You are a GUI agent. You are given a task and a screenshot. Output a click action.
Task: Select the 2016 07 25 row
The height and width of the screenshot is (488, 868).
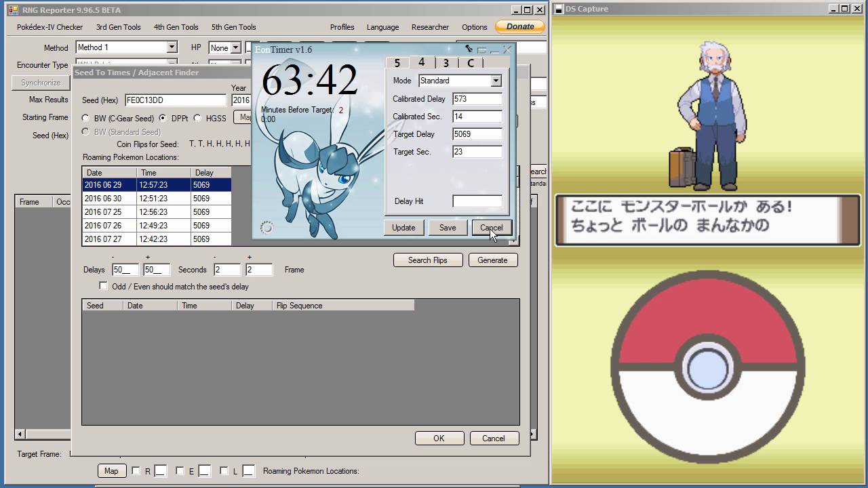pyautogui.click(x=157, y=212)
